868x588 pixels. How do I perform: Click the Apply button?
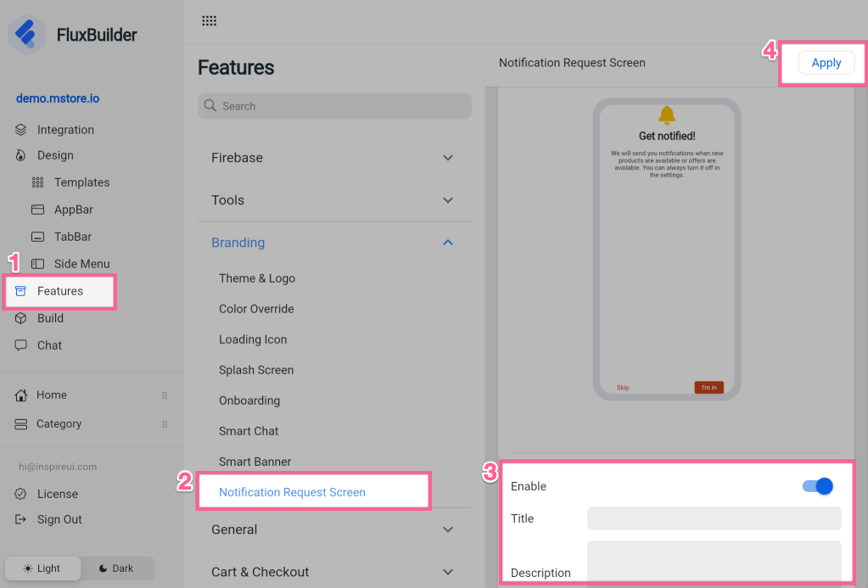click(826, 63)
